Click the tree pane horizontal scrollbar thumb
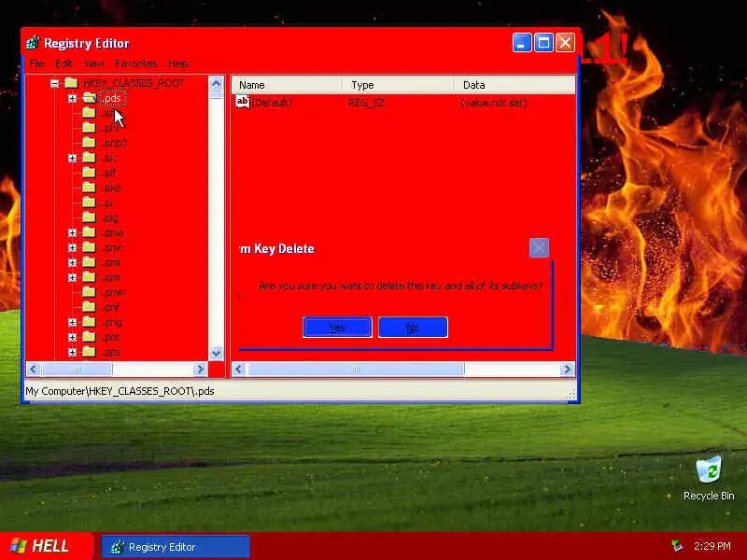The height and width of the screenshot is (560, 747). coord(77,369)
